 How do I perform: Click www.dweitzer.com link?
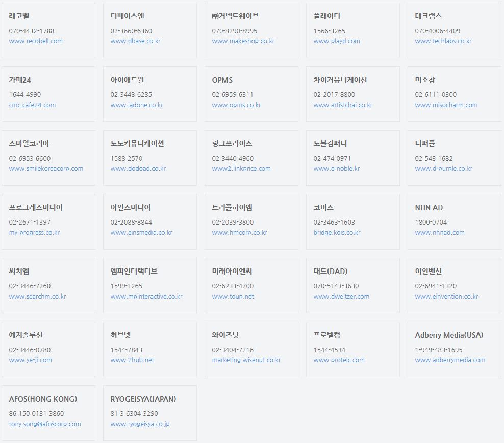[341, 296]
